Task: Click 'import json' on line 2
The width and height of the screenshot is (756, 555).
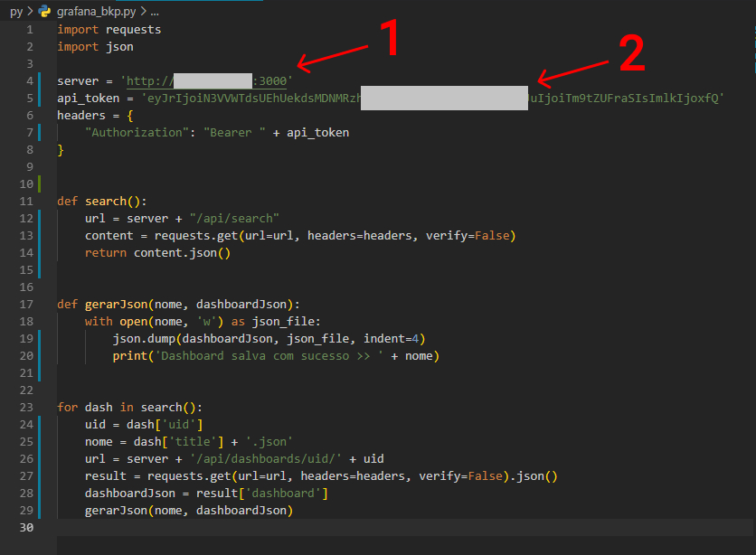Action: [x=95, y=47]
